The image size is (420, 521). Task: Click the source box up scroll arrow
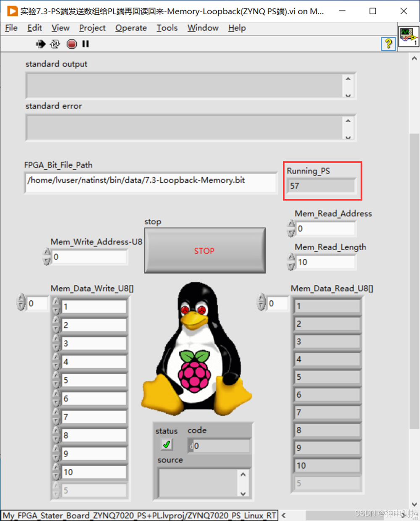243,474
